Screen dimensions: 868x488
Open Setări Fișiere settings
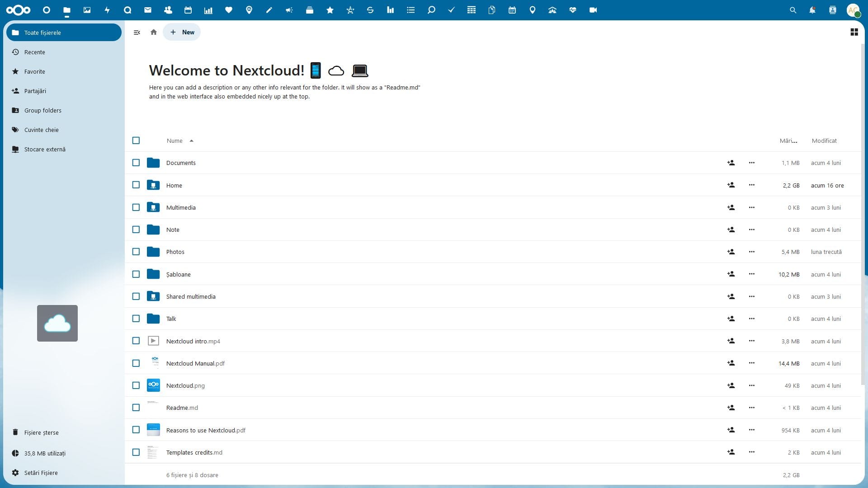[41, 473]
